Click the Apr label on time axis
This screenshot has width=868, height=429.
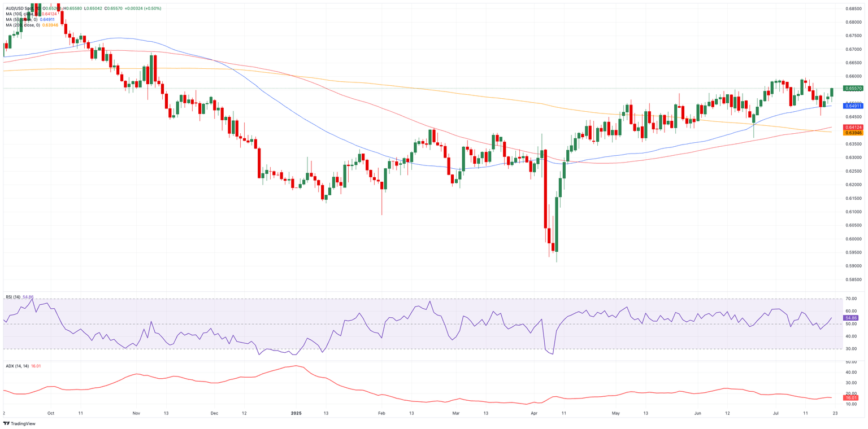534,413
